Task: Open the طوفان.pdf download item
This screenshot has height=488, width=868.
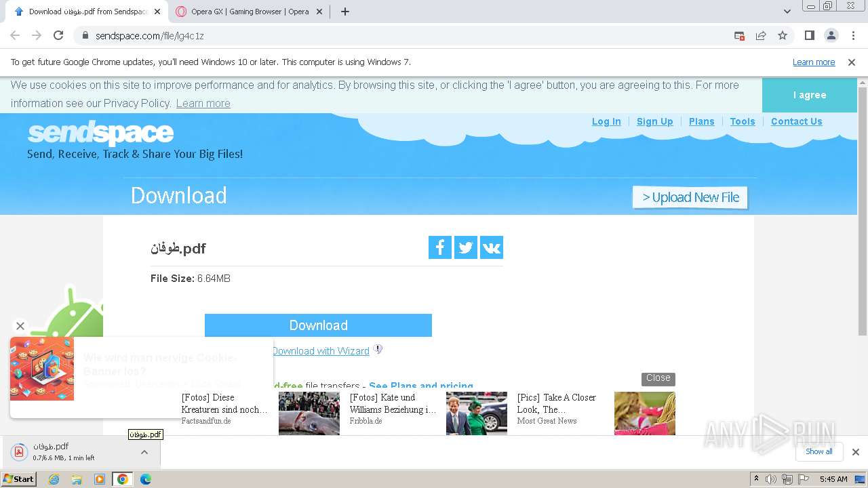Action: pos(68,452)
